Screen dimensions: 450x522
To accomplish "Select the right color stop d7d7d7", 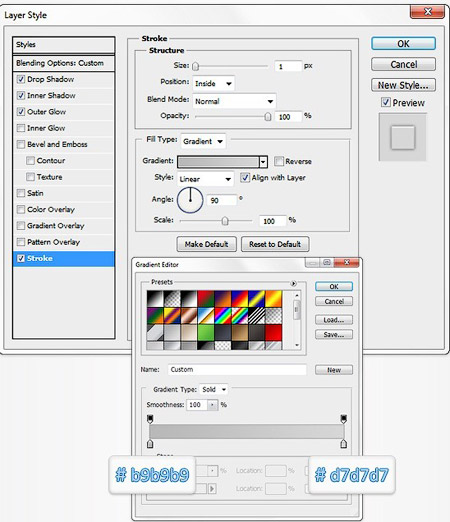I will [x=343, y=444].
